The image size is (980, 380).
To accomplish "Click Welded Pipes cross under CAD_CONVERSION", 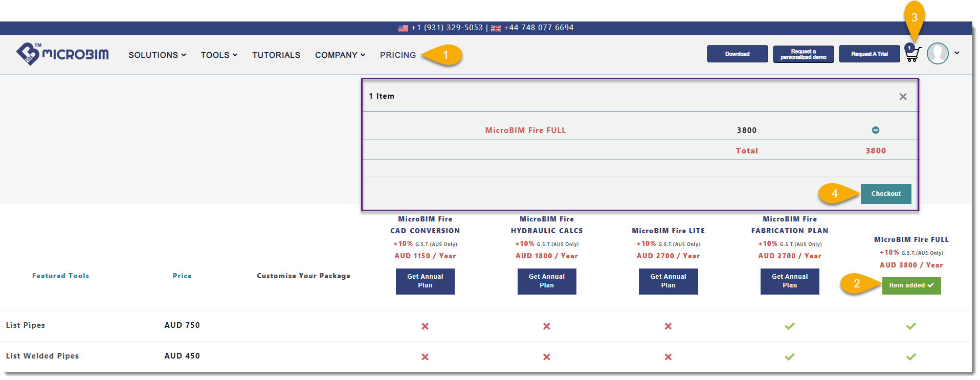I will click(x=425, y=357).
